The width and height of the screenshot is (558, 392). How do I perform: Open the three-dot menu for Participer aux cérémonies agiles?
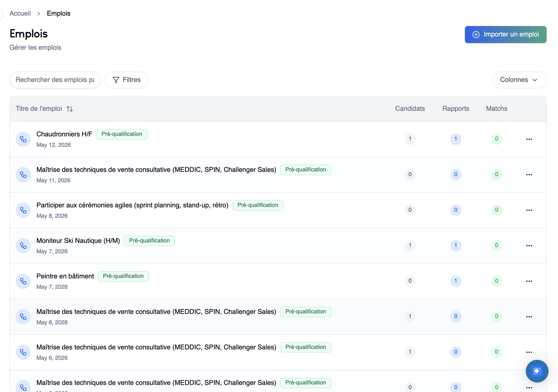[529, 210]
